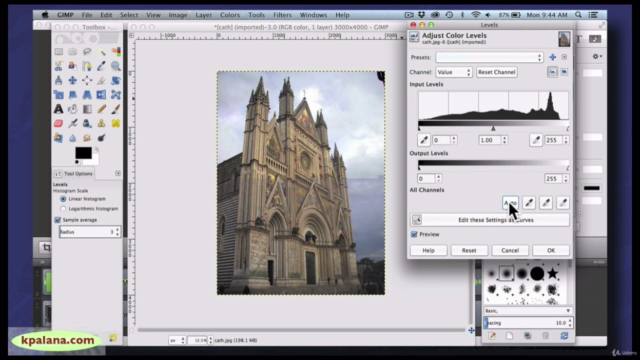Select the Move tool
This screenshot has width=640, height=360.
tap(73, 80)
